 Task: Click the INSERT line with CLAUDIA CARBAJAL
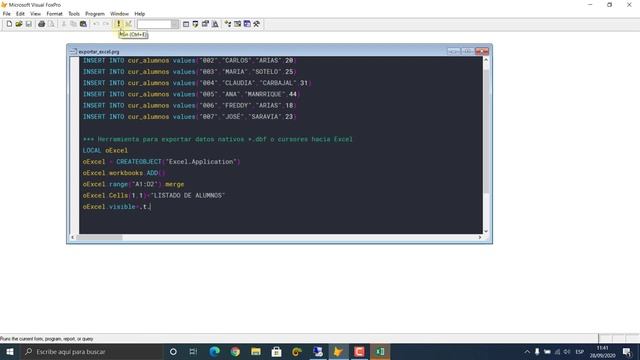(x=197, y=83)
